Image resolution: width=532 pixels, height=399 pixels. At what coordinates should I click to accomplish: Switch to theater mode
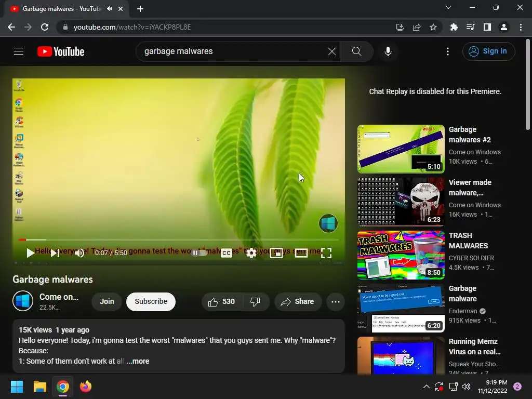click(x=301, y=253)
